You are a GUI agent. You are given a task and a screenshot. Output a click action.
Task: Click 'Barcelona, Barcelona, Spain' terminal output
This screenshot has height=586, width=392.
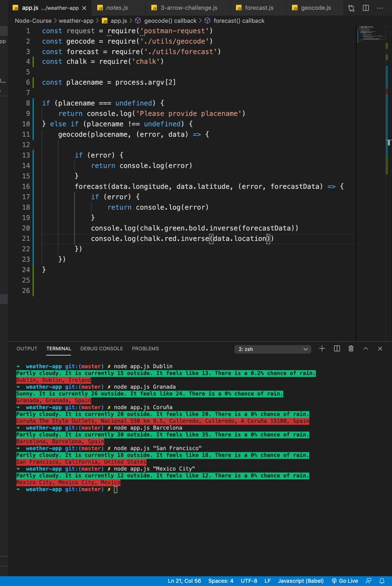point(60,441)
